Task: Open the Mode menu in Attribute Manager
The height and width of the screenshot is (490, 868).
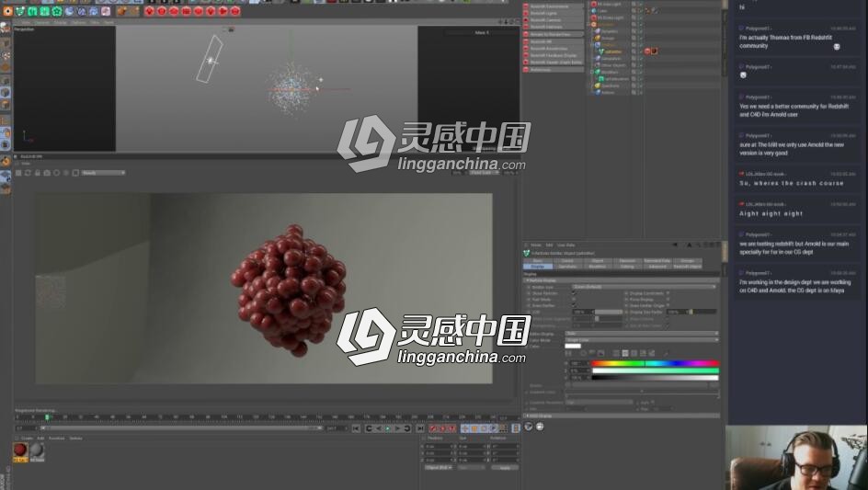Action: tap(536, 245)
